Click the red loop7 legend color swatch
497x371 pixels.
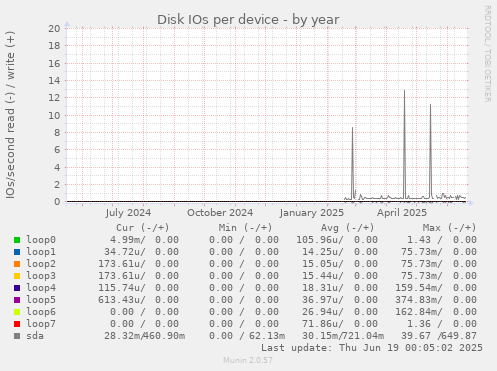pyautogui.click(x=17, y=324)
